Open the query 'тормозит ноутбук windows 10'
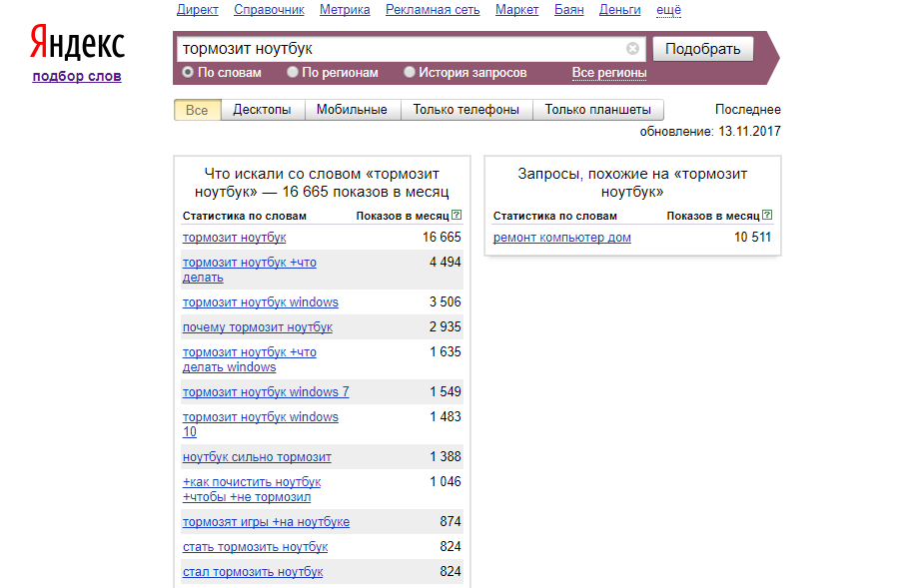 pyautogui.click(x=261, y=424)
